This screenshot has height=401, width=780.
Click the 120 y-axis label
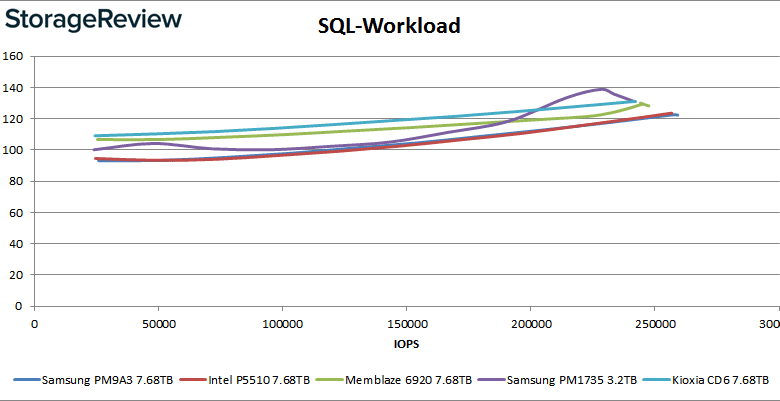(13, 119)
